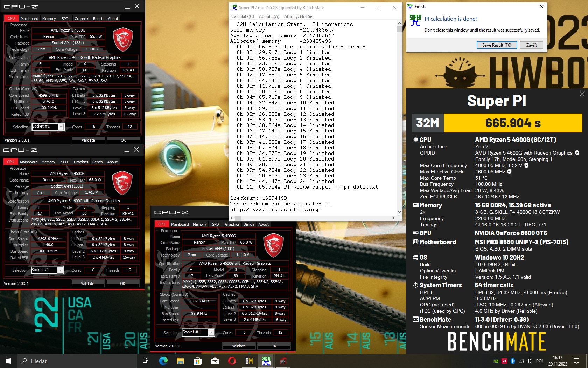Open the network status tray icon
The width and height of the screenshot is (588, 368).
click(521, 361)
